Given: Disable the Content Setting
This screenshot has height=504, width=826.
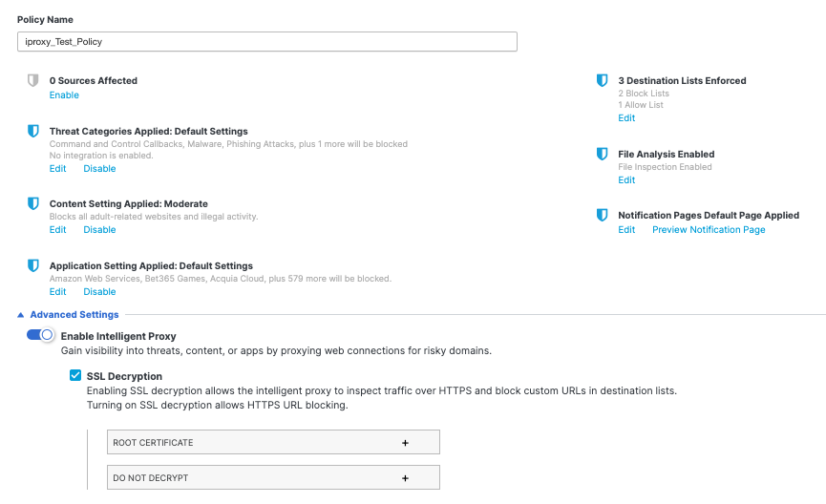Looking at the screenshot, I should 99,230.
